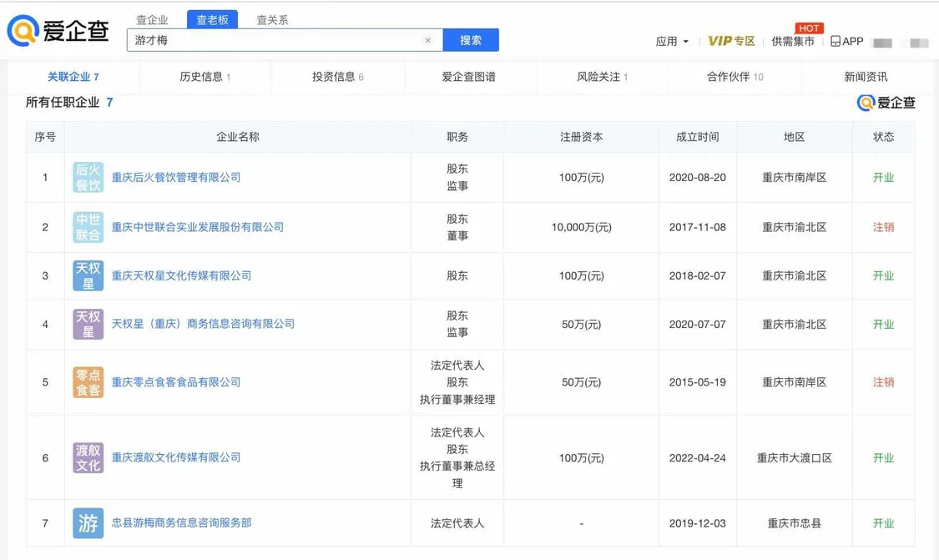Click the date 2018-02-07
Image resolution: width=939 pixels, height=560 pixels.
point(698,275)
